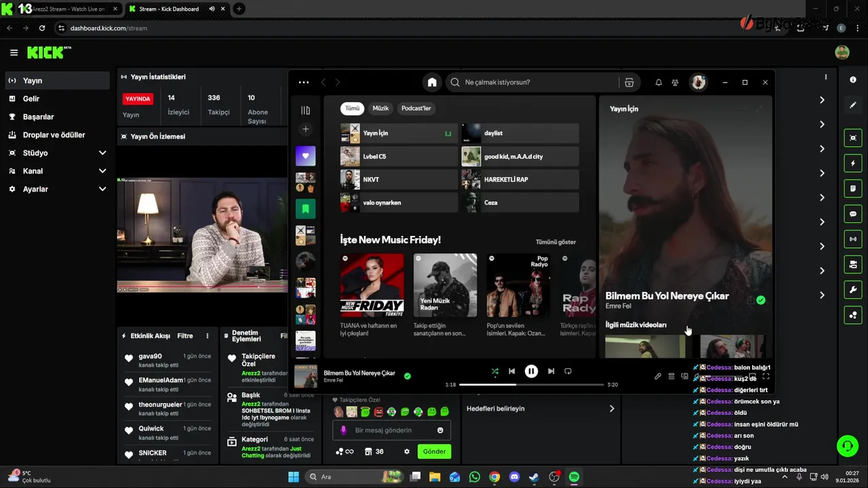
Task: Click Spotify search field
Action: coord(532,82)
